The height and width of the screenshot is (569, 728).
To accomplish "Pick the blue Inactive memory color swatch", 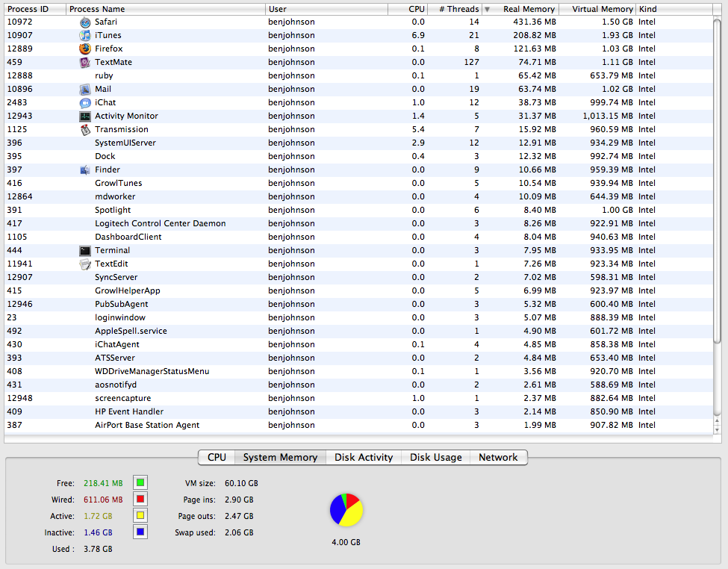I will (x=140, y=532).
